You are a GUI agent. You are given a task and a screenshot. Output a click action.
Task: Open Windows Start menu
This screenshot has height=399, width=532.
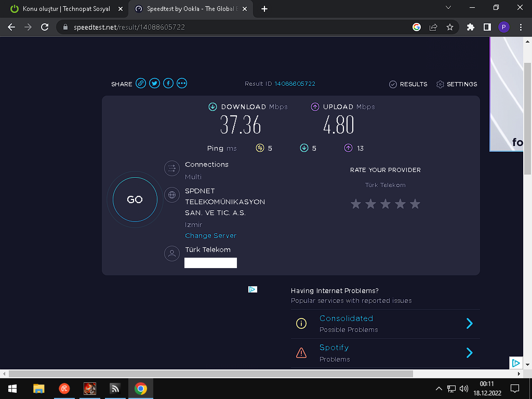click(x=12, y=389)
